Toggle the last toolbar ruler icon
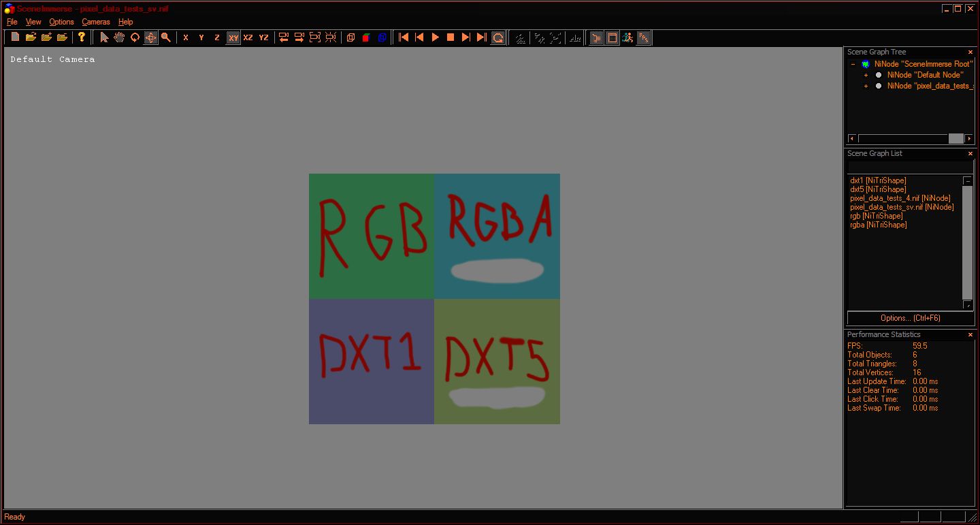Screen dimensions: 980x525 643,37
